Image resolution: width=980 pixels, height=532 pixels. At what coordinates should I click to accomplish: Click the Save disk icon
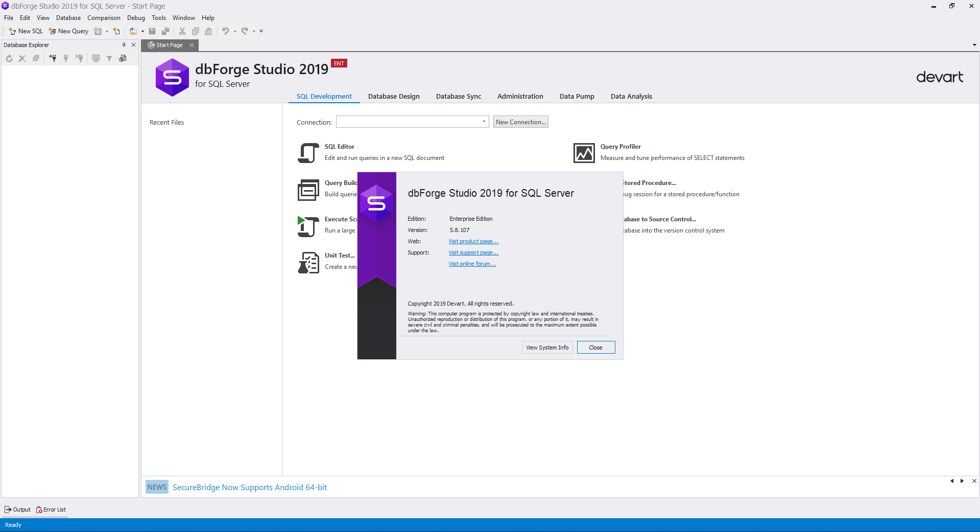(x=152, y=31)
